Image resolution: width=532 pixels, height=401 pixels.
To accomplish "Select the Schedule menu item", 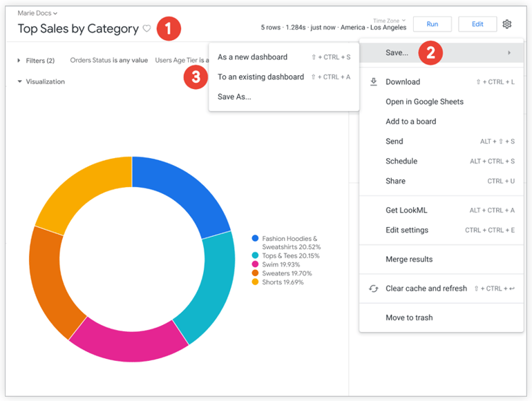I will [x=441, y=161].
